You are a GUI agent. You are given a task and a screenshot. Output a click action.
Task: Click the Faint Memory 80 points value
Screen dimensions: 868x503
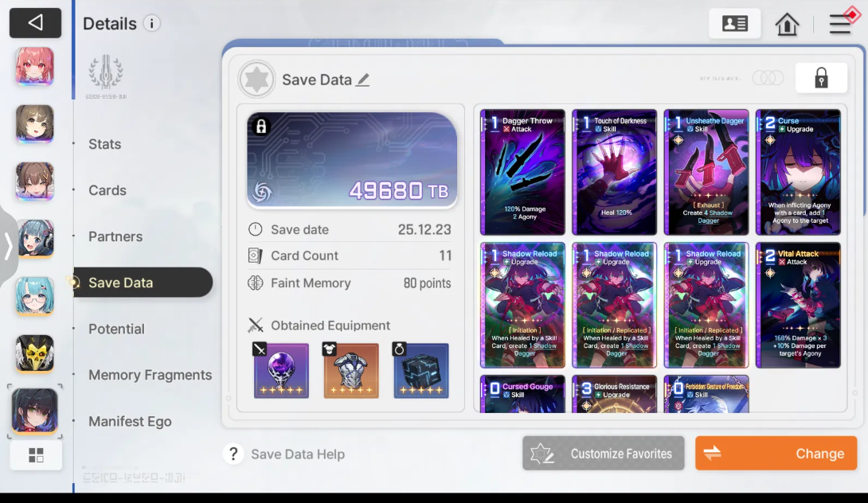pyautogui.click(x=427, y=283)
